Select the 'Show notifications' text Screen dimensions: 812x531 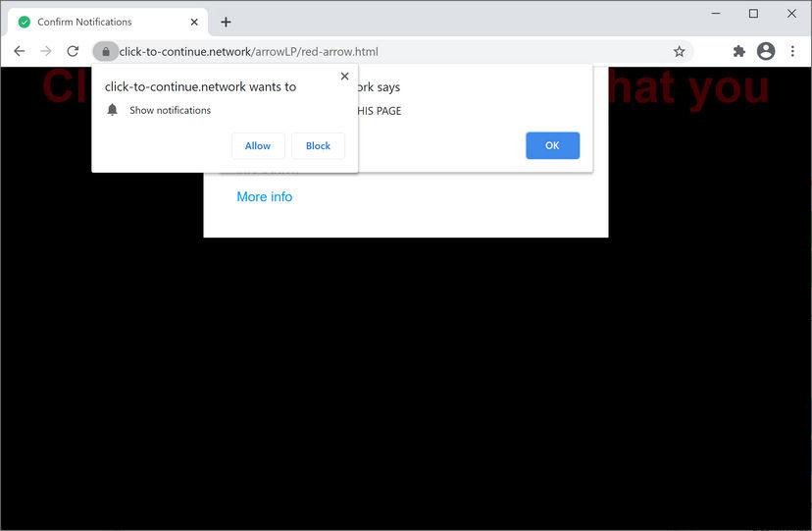coord(171,110)
